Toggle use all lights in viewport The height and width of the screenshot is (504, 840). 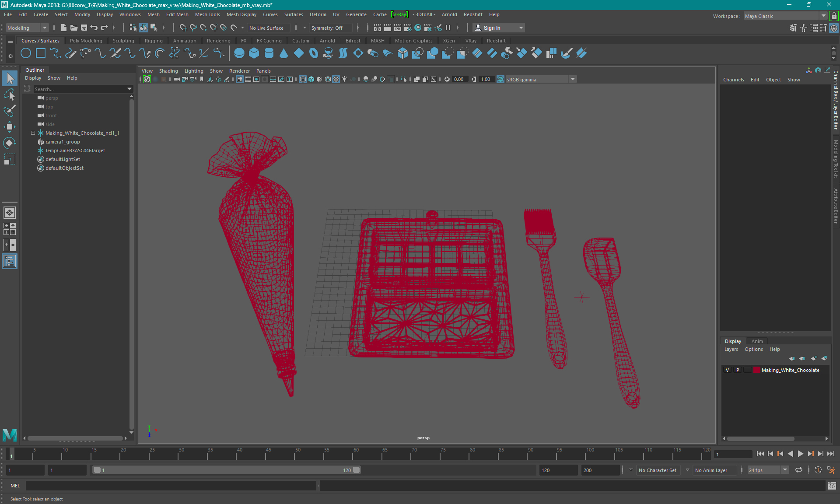pyautogui.click(x=344, y=79)
